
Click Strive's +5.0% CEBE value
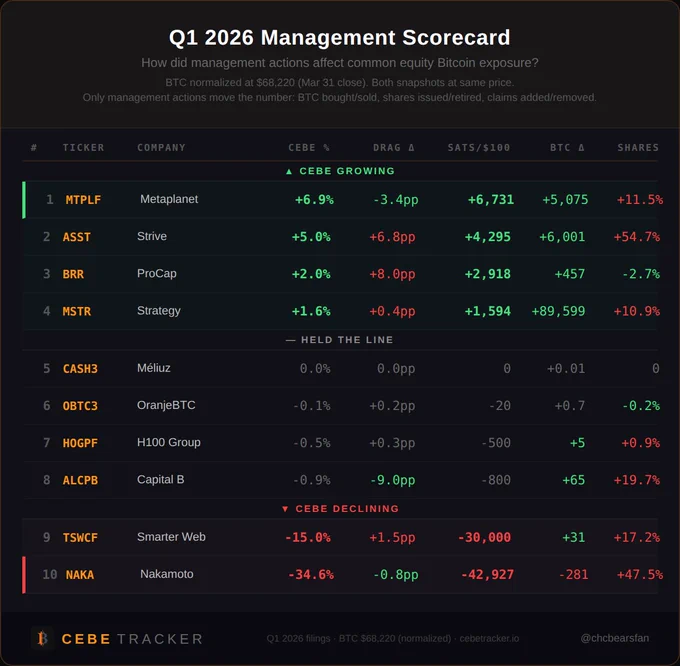pyautogui.click(x=311, y=237)
